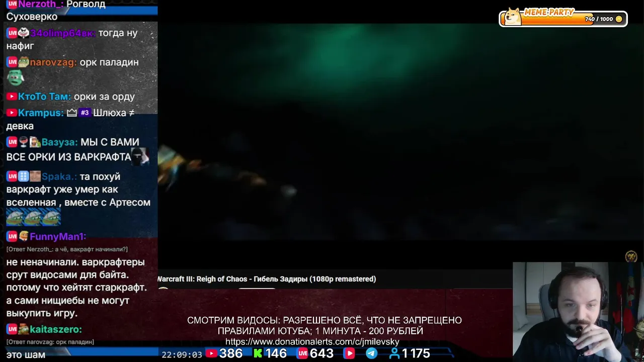This screenshot has height=362, width=644.
Task: Click username 34olimp64вк in chat
Action: click(62, 33)
